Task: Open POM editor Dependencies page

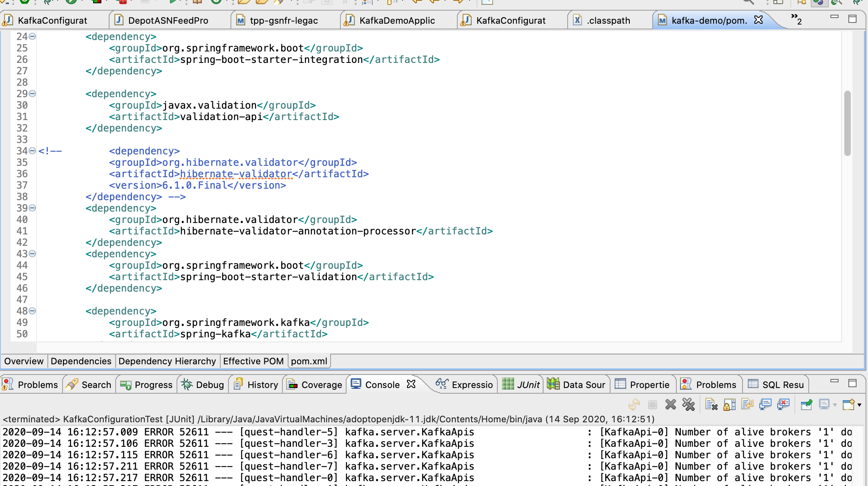Action: click(x=81, y=361)
